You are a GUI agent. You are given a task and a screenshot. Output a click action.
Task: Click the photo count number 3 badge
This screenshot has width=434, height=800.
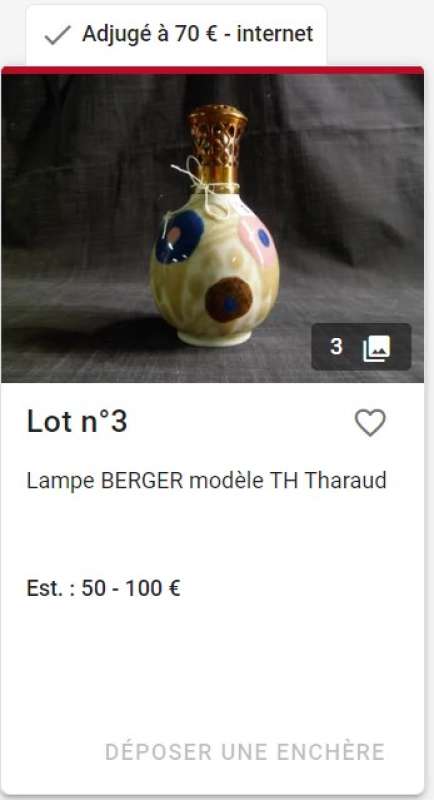pyautogui.click(x=336, y=347)
